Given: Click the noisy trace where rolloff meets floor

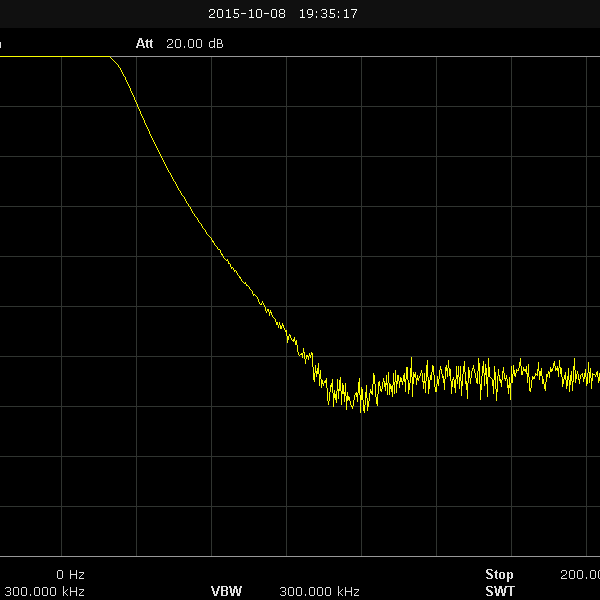Looking at the screenshot, I should pos(316,372).
